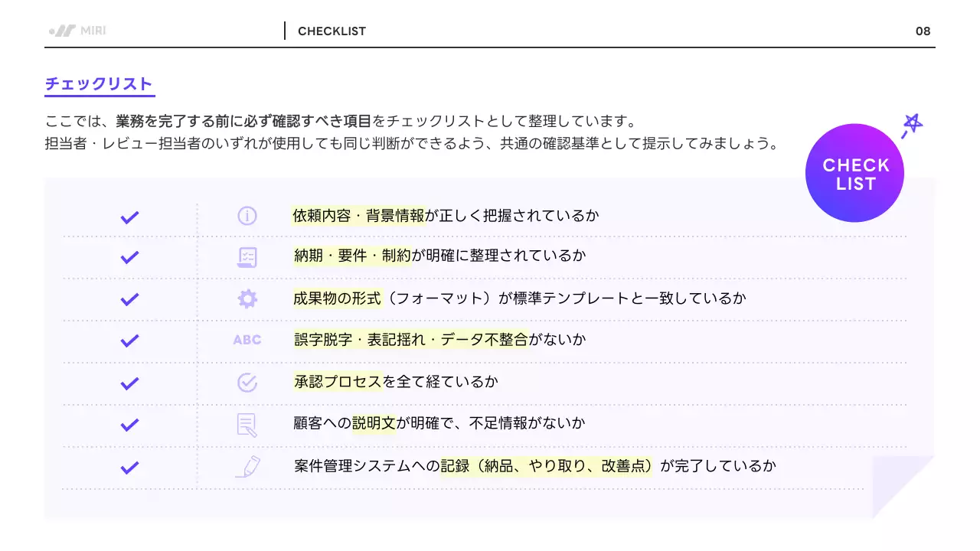Click the page number 08
The width and height of the screenshot is (980, 551).
(923, 31)
